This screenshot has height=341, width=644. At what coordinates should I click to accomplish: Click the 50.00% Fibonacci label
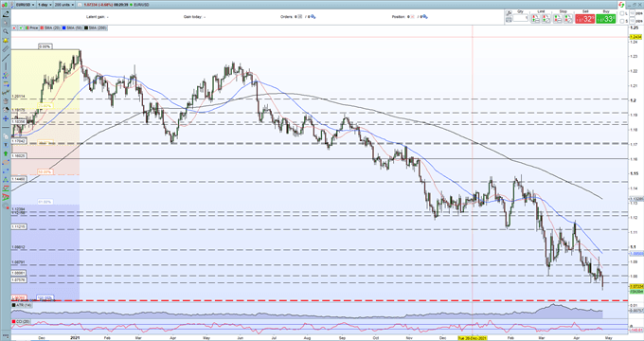(45, 171)
